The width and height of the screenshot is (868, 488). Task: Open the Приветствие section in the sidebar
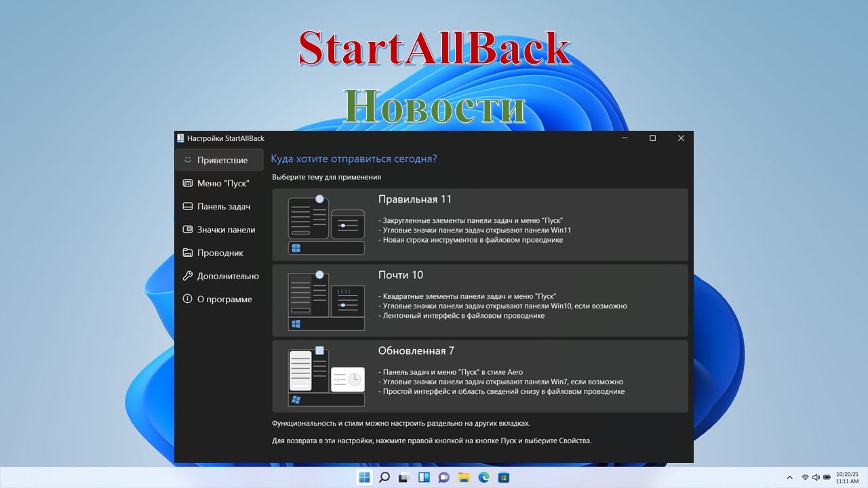click(219, 160)
